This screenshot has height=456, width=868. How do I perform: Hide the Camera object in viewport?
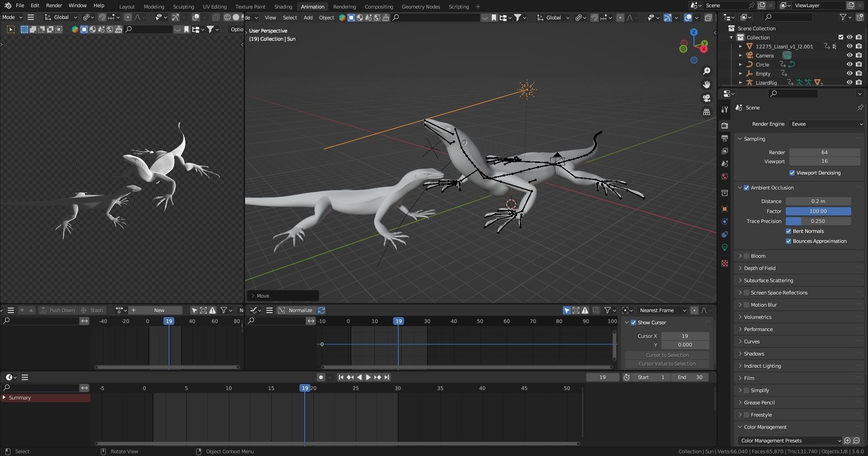[x=849, y=55]
